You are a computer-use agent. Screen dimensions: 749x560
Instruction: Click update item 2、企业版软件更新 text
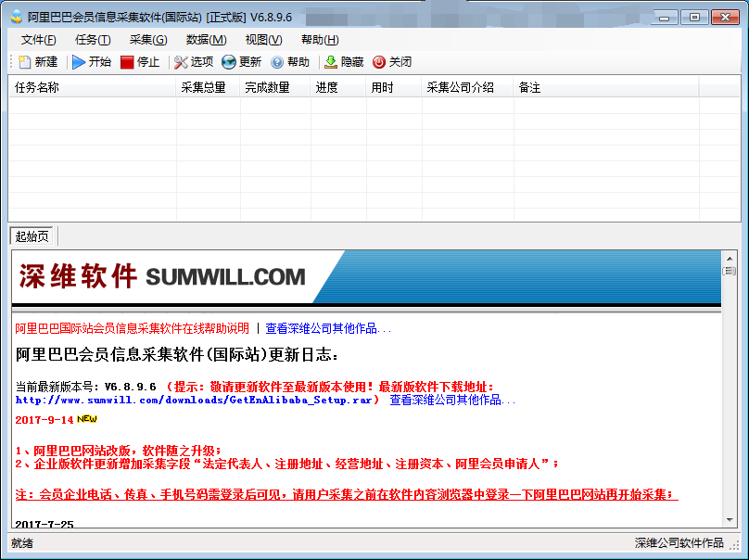(x=287, y=464)
